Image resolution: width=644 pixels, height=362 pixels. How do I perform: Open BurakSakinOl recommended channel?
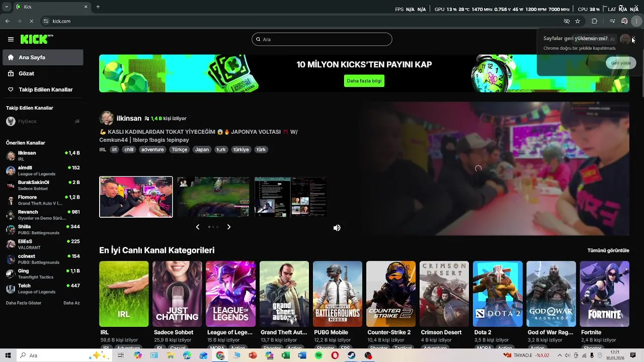click(x=43, y=186)
